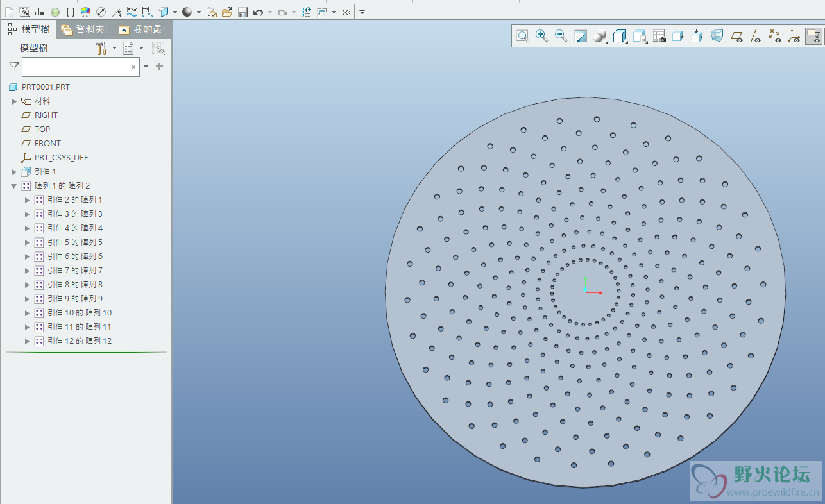825x504 pixels.
Task: Close the current window via toolbar icon
Action: tap(346, 12)
